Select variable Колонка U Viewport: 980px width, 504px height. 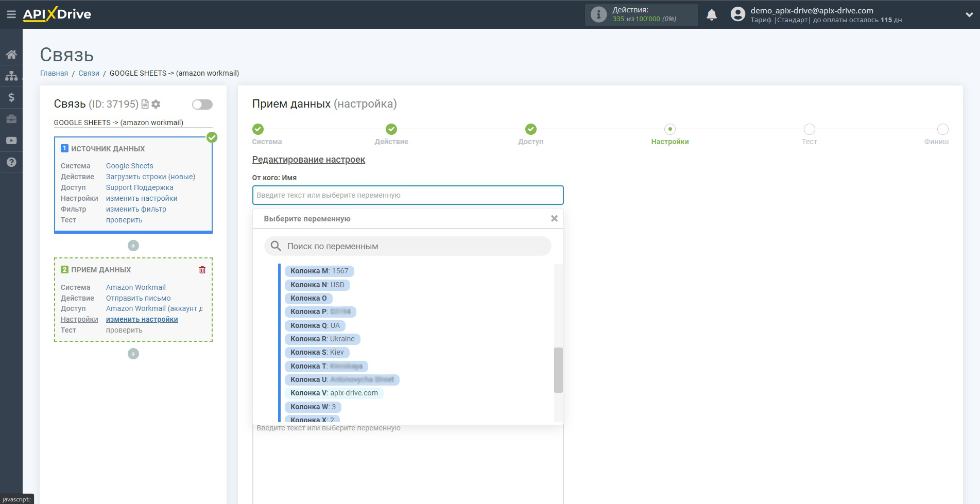pos(342,379)
